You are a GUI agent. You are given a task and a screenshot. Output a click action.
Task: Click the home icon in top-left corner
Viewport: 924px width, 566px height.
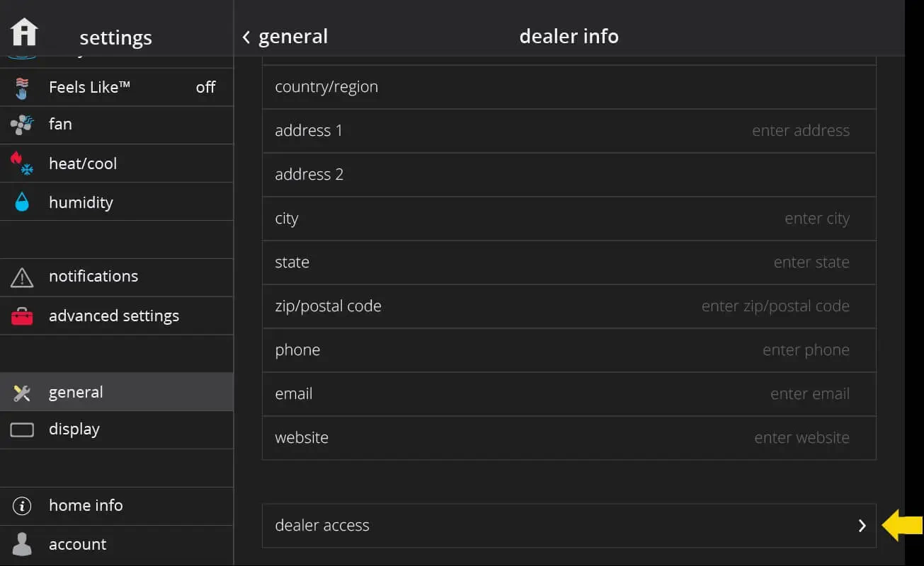pyautogui.click(x=24, y=33)
